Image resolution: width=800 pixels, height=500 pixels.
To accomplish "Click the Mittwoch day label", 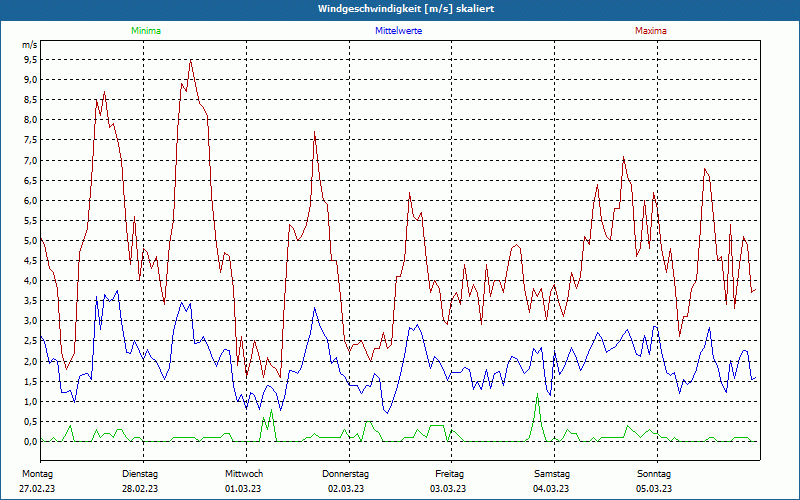I will point(244,474).
